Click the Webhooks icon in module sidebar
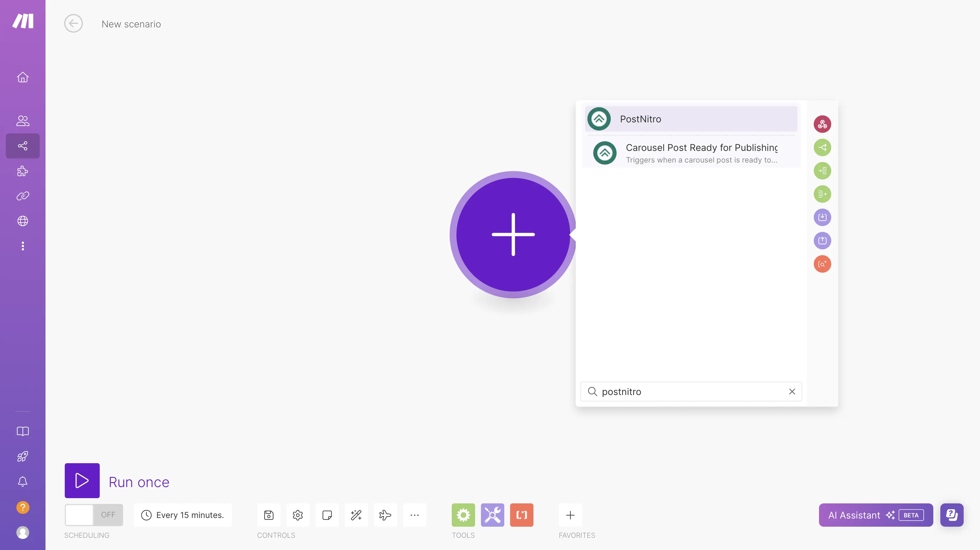Screen dimensions: 980x550 pos(822,124)
